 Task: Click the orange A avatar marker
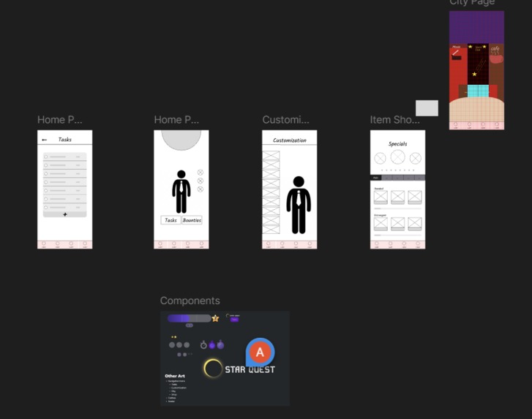coord(261,352)
